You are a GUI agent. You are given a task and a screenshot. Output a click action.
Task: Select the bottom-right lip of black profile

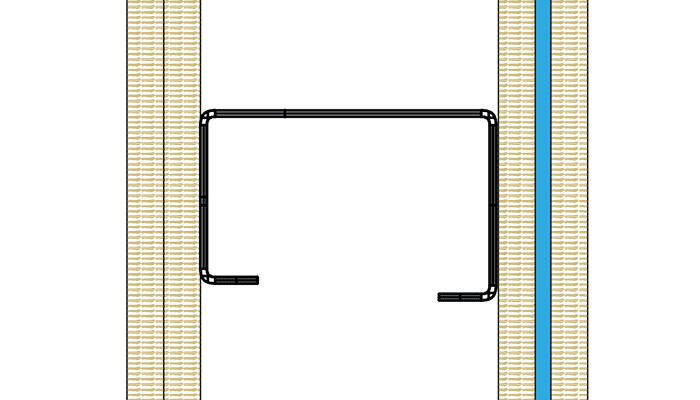pyautogui.click(x=462, y=296)
